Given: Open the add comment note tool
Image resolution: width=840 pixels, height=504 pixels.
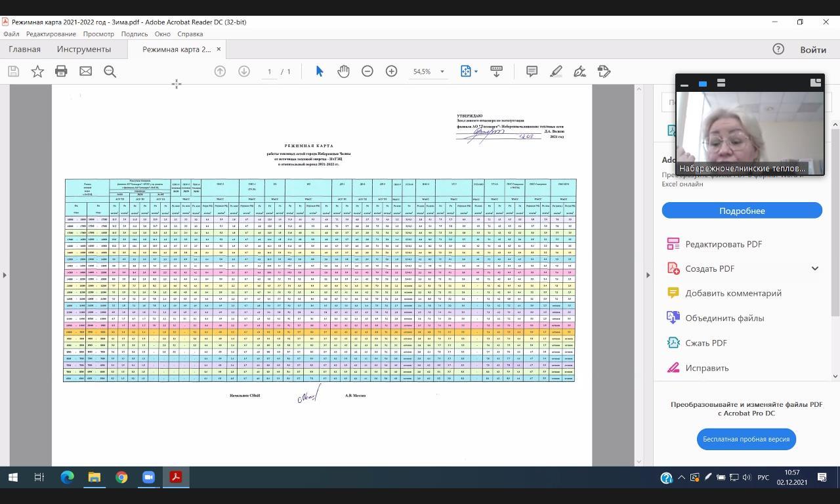Looking at the screenshot, I should coord(532,71).
